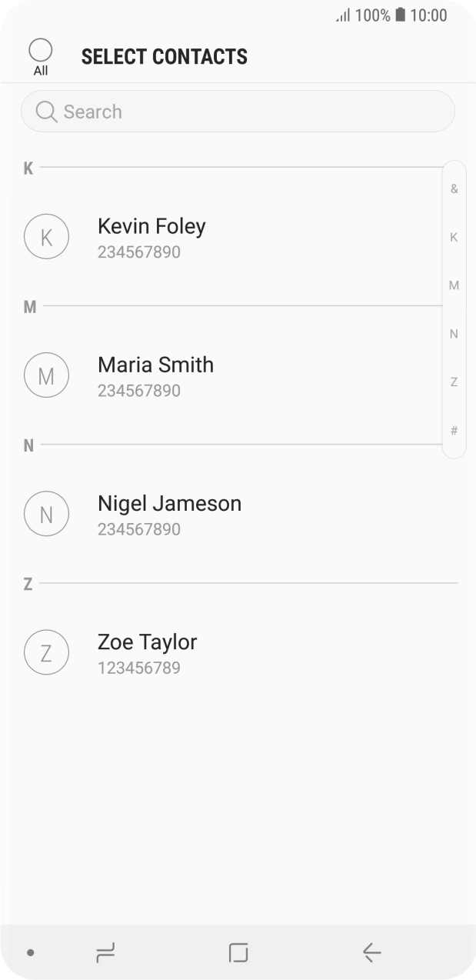Pick the Nigel Jameson contact name
The image size is (476, 980).
[169, 503]
